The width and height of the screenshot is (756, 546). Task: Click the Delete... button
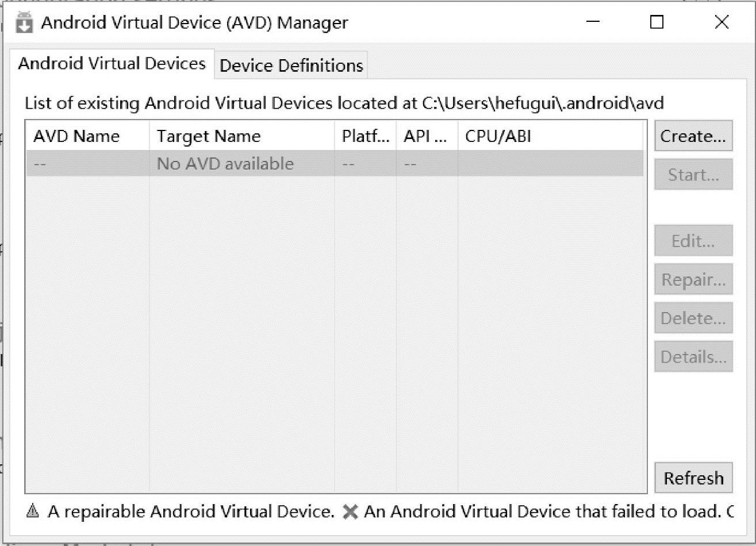[693, 318]
